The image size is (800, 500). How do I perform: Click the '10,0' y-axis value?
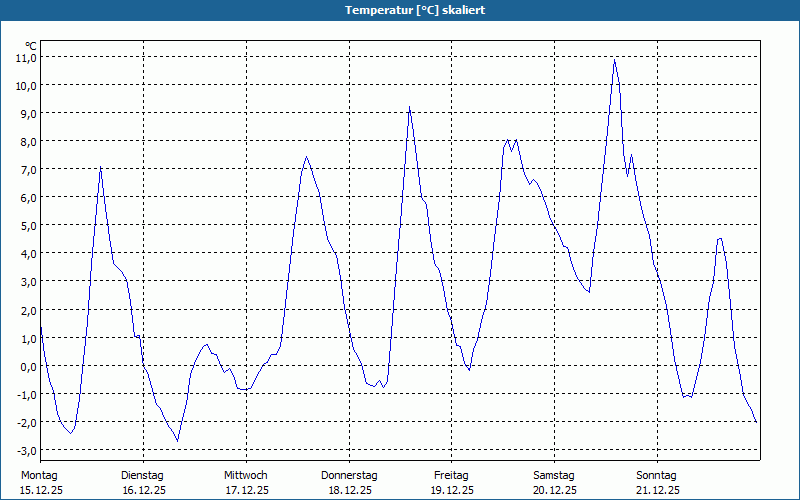26,86
